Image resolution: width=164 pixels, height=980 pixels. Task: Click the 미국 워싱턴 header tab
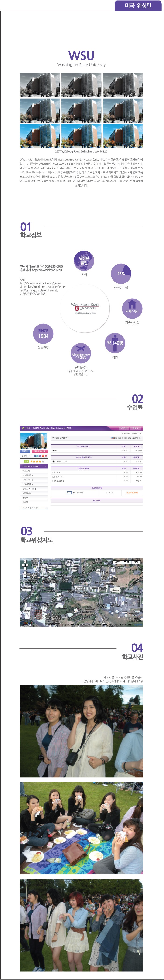pos(138,5)
